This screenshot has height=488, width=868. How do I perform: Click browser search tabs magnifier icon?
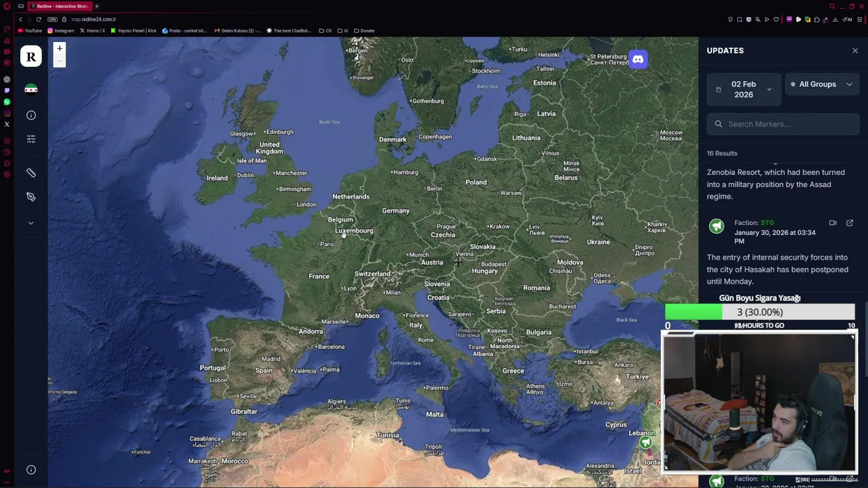(832, 6)
